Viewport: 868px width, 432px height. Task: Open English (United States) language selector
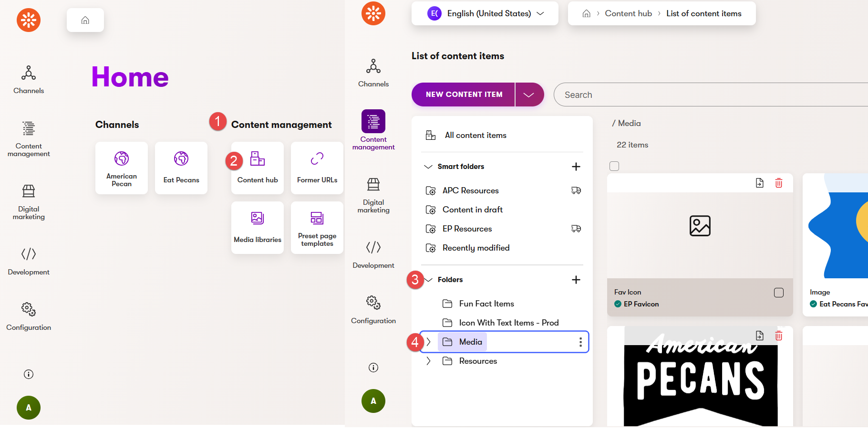(x=485, y=13)
